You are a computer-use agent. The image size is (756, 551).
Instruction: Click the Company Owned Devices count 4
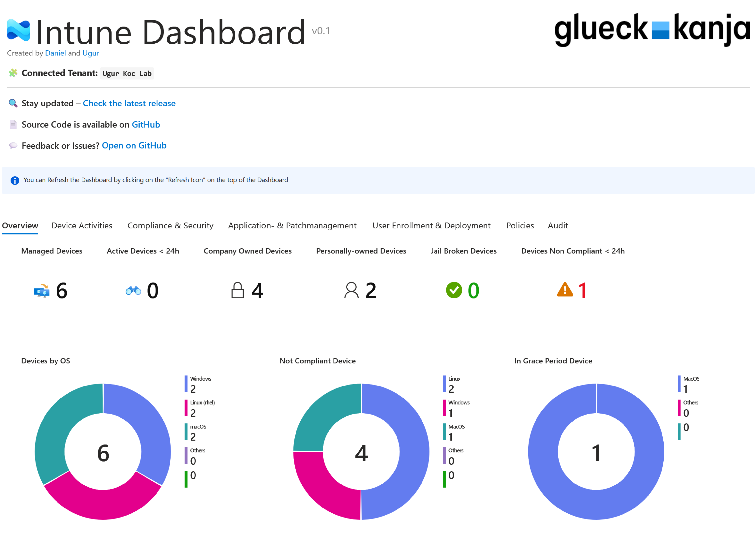pyautogui.click(x=257, y=290)
